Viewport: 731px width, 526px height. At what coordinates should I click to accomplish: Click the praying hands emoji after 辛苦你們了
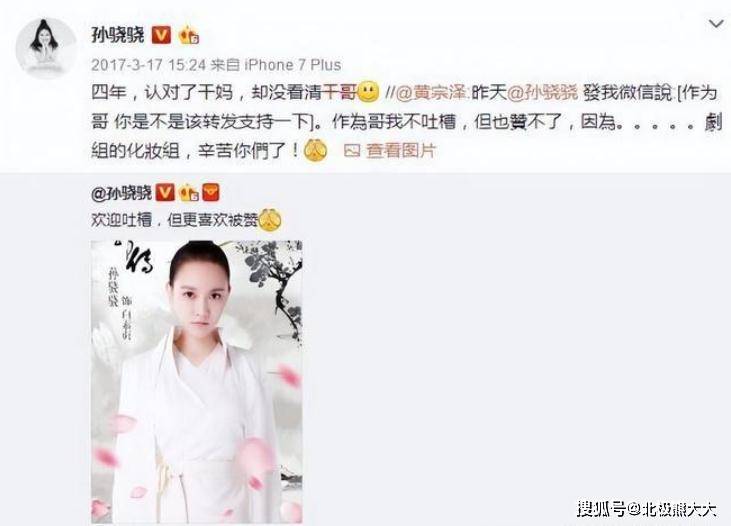[316, 151]
